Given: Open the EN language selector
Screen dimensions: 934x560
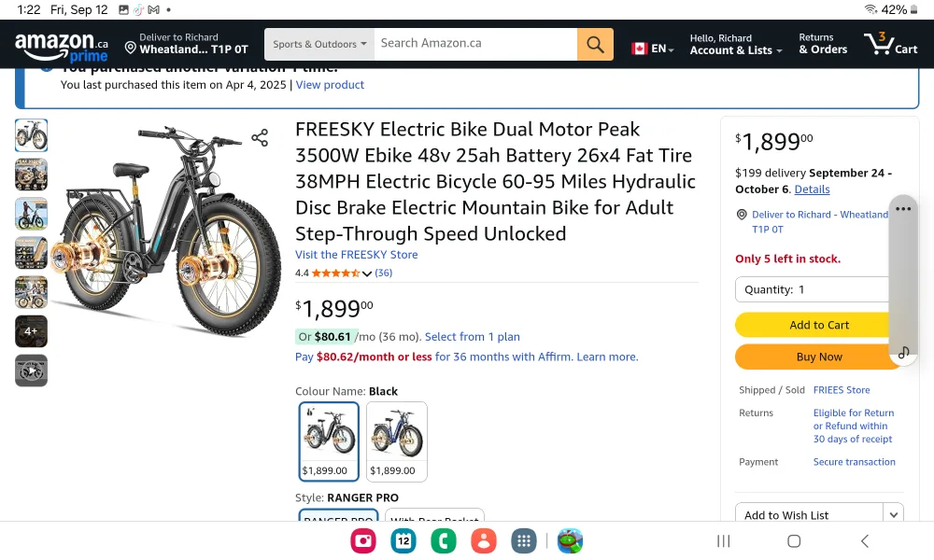Looking at the screenshot, I should pyautogui.click(x=653, y=49).
